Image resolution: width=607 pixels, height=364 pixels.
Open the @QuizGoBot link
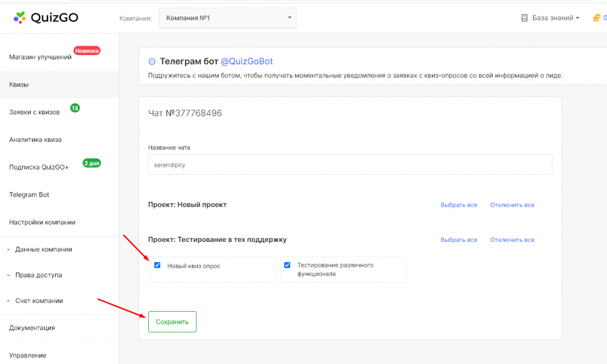tap(247, 62)
